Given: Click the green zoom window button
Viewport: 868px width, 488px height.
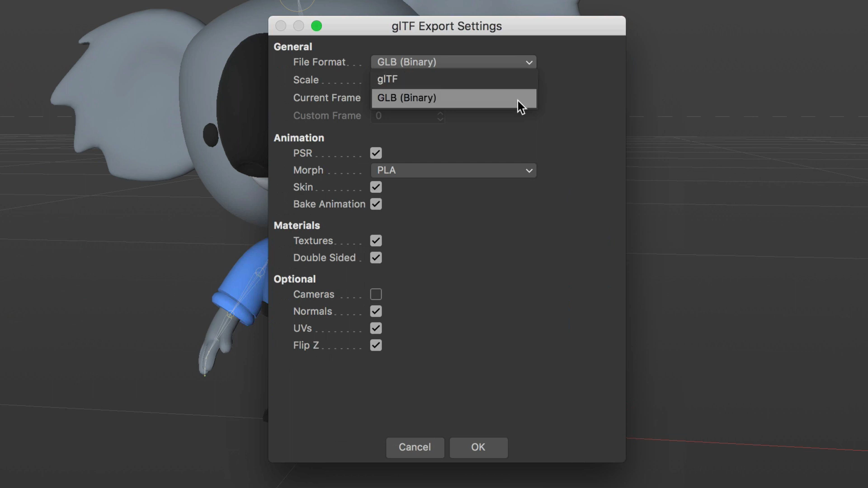Looking at the screenshot, I should [x=316, y=26].
